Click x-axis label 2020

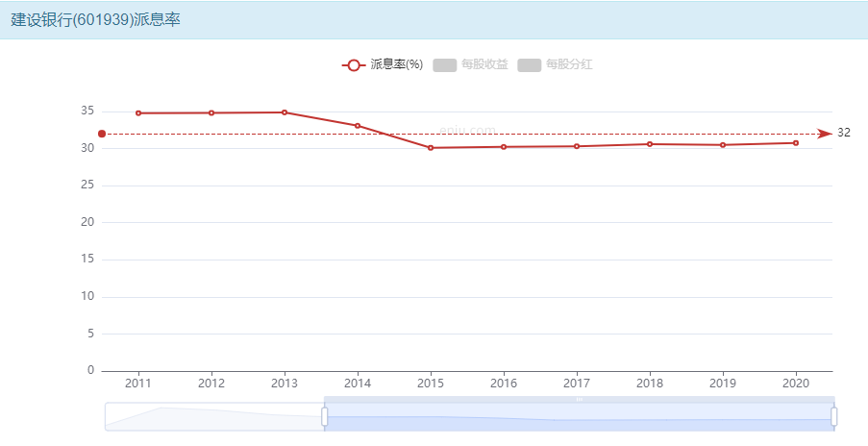click(796, 383)
